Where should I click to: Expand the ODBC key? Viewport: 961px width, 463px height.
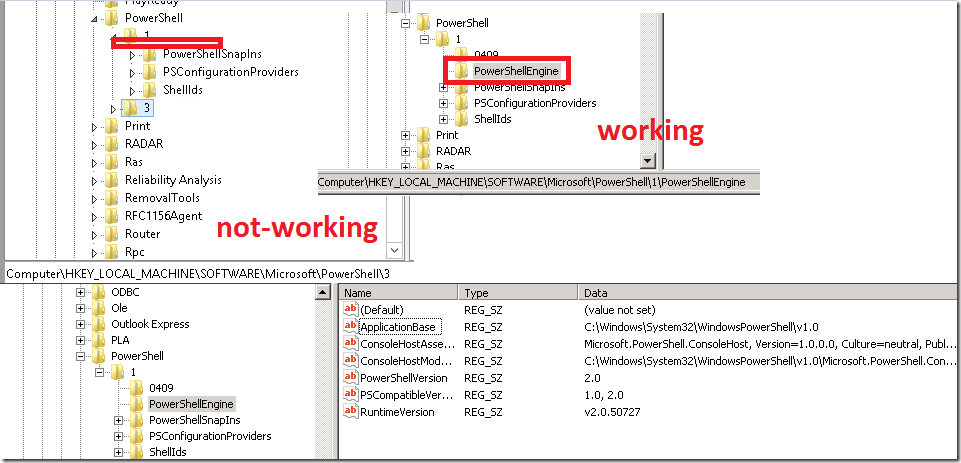tap(80, 293)
